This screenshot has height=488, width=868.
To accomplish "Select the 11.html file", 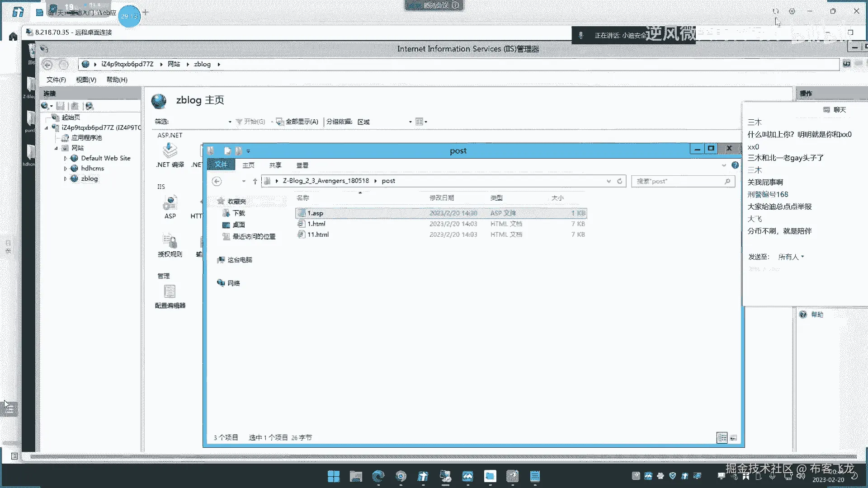I will [318, 235].
